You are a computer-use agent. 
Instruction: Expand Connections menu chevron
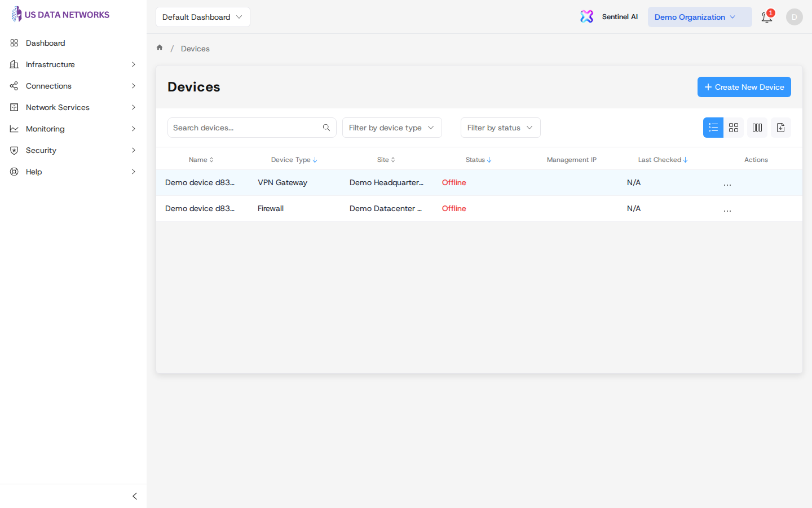point(134,86)
